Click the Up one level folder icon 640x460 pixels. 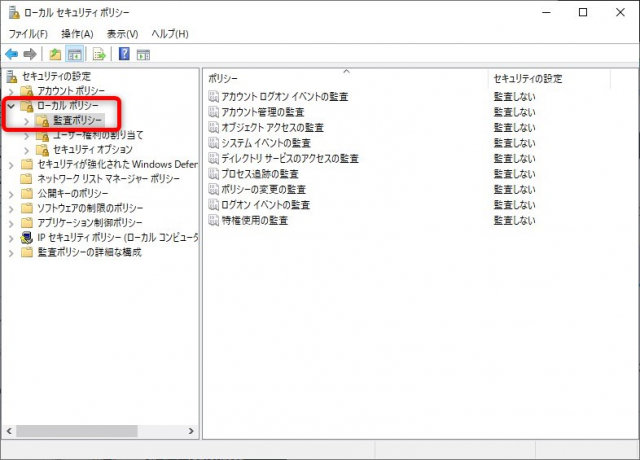55,53
